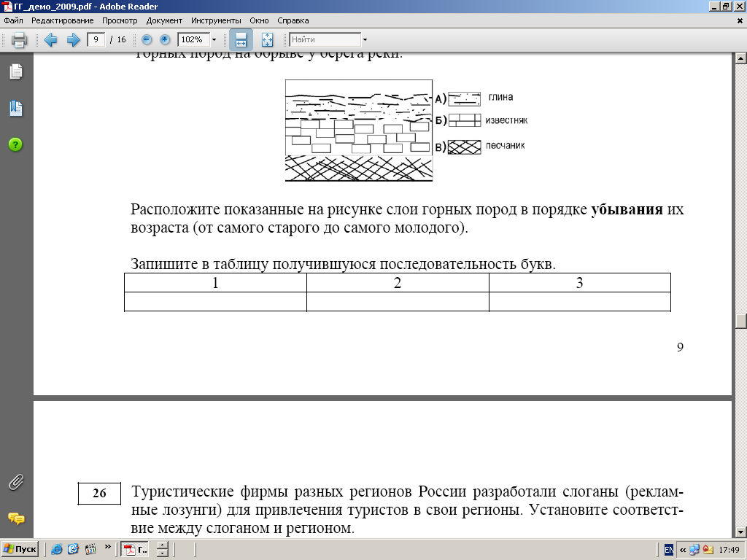This screenshot has width=747, height=560.
Task: Select the Fit Full Page icon
Action: coord(267,39)
